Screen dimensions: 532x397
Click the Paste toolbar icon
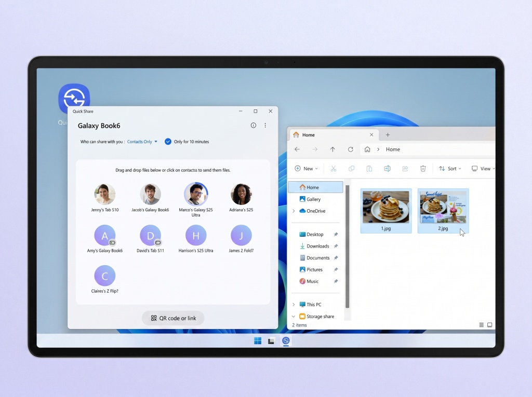[369, 169]
